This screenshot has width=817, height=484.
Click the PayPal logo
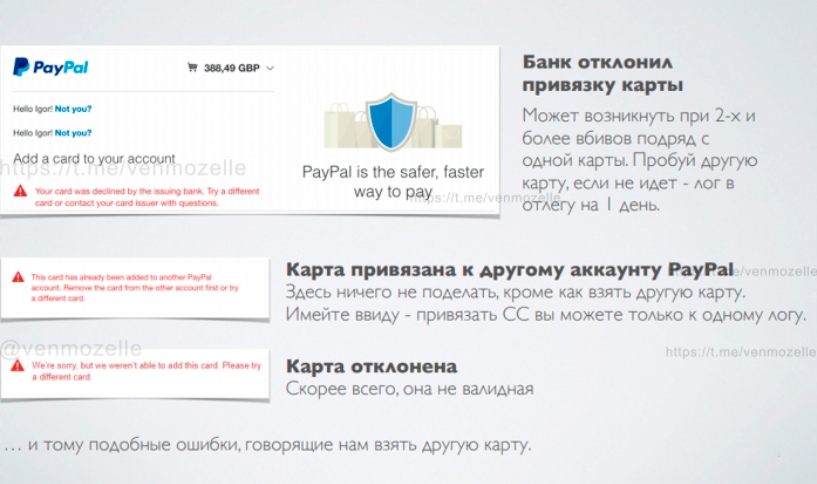pos(50,68)
